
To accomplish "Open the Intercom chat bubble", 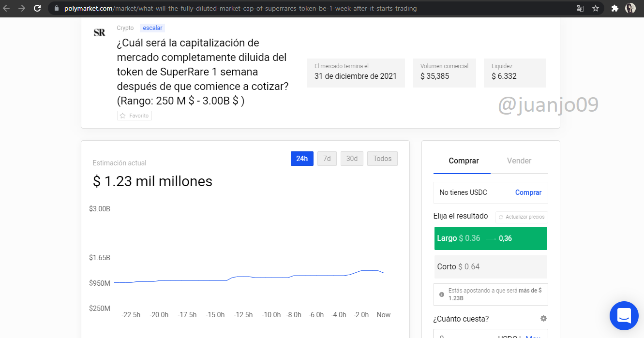I will point(624,316).
